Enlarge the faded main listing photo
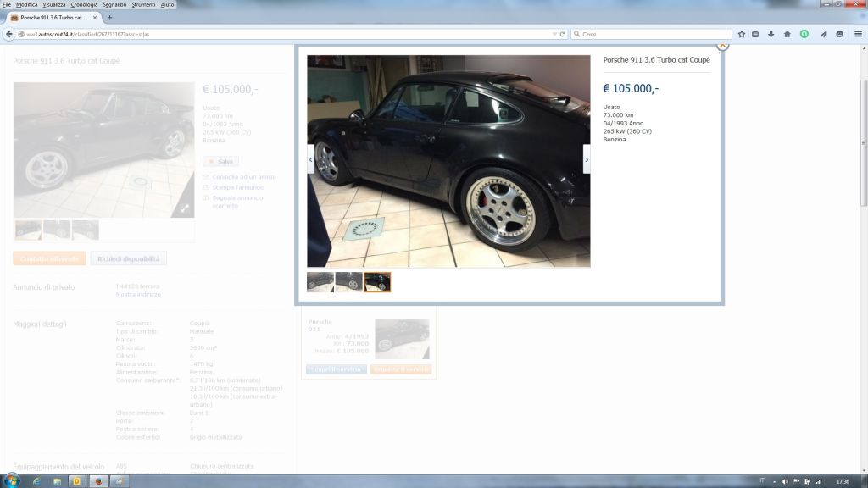 (104, 149)
